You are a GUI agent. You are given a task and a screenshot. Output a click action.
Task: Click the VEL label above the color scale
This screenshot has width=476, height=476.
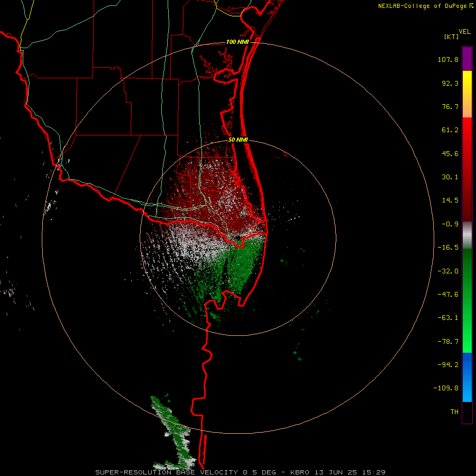coord(464,31)
